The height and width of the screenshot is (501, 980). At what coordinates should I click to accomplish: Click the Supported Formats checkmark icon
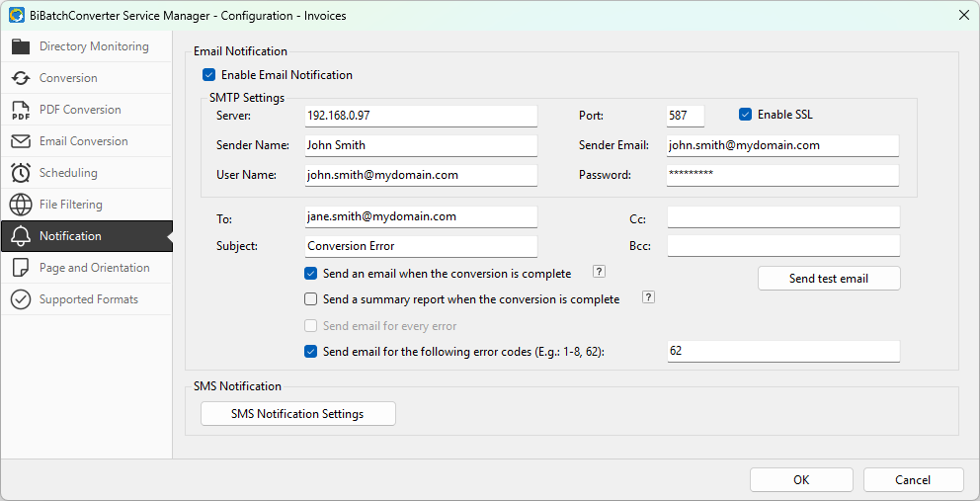tap(21, 299)
